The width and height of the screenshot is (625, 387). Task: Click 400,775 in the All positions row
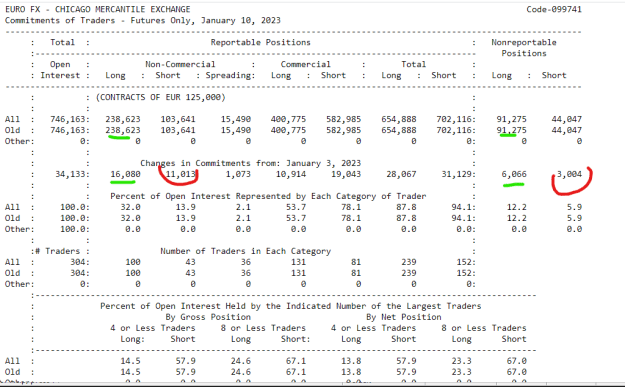pos(288,119)
